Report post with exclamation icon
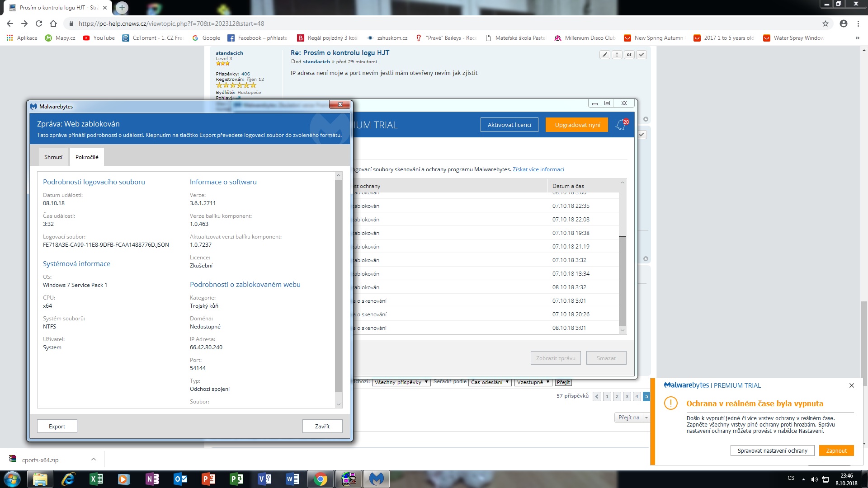This screenshot has height=488, width=868. (617, 55)
